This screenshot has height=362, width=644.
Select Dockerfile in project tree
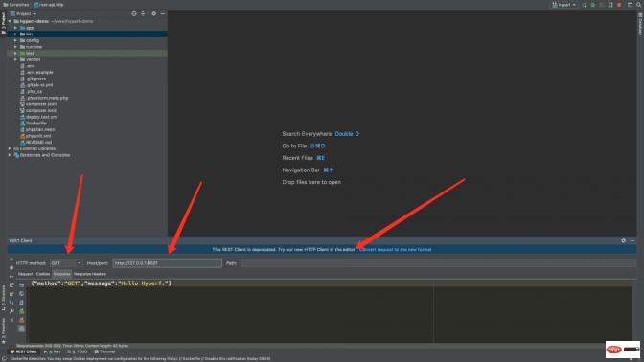(x=36, y=124)
